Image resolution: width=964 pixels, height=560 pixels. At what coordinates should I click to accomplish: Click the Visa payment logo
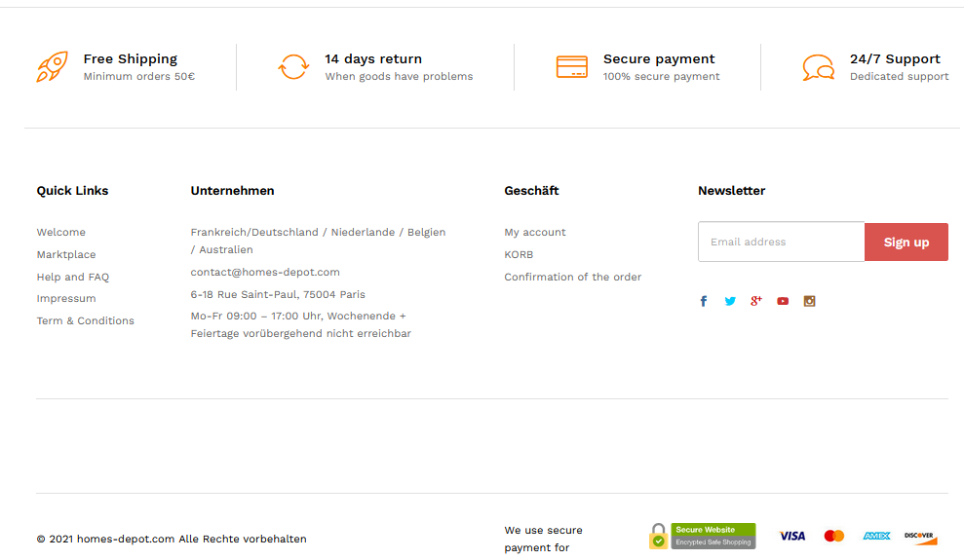791,536
